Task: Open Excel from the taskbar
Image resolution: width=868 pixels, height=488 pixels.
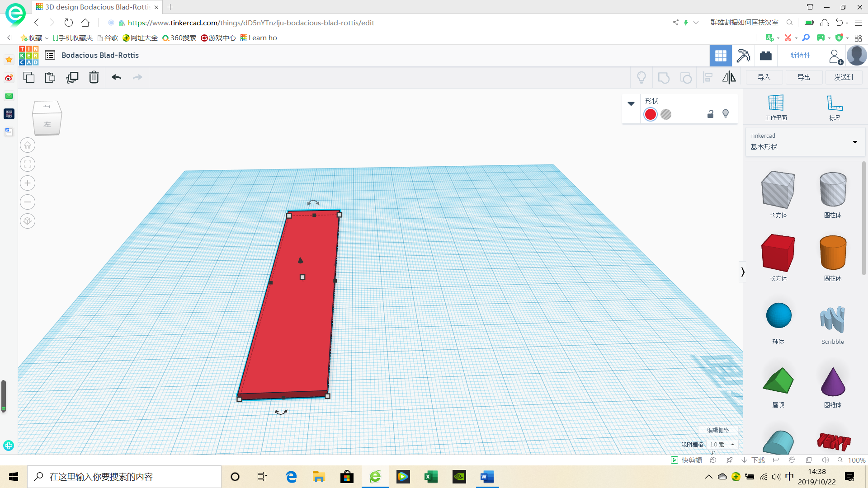Action: (431, 477)
